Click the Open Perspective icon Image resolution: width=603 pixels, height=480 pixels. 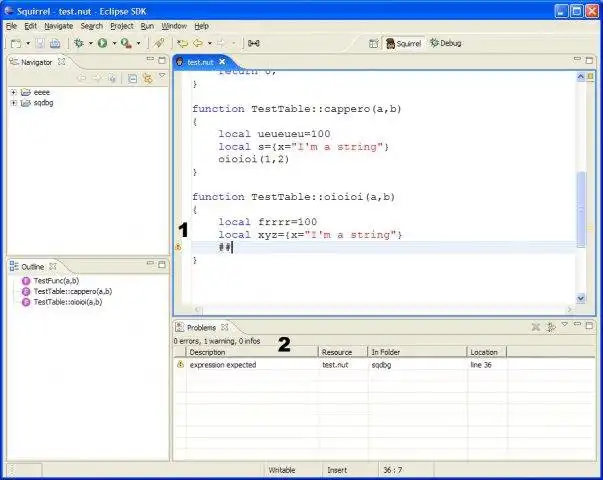click(373, 43)
